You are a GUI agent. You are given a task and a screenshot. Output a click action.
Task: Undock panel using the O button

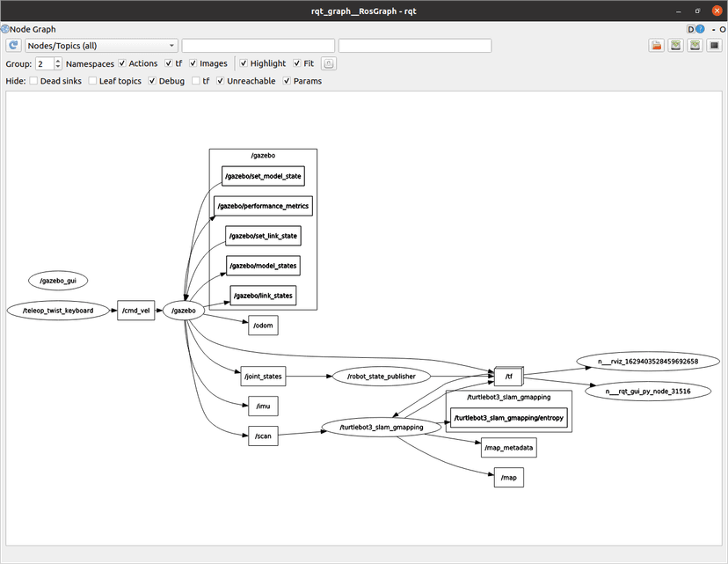tap(721, 29)
